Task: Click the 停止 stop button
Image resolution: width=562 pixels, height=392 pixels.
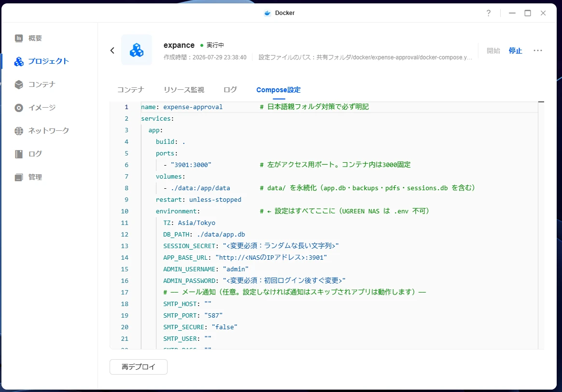Action: (515, 51)
